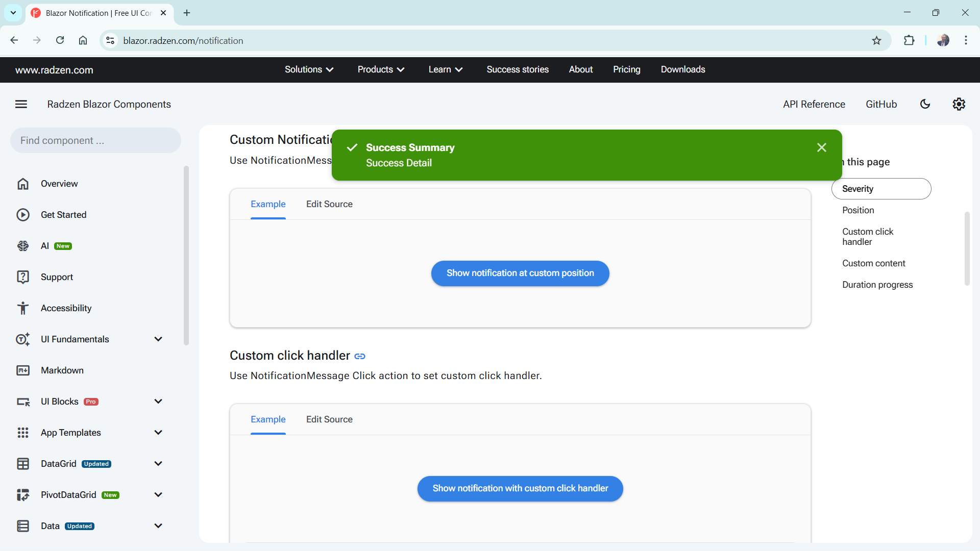980x551 pixels.
Task: Click the Overview home icon in sidebar
Action: click(23, 184)
